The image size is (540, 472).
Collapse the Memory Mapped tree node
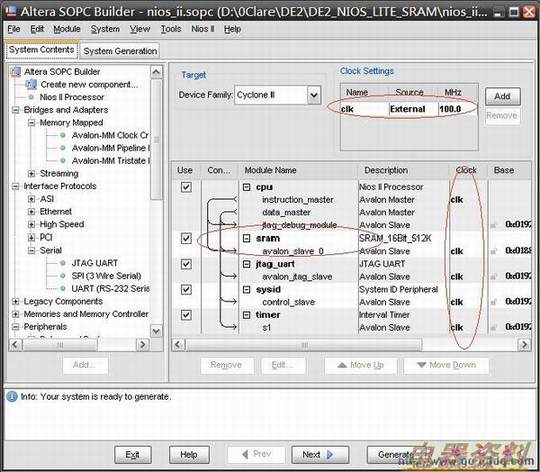[x=31, y=123]
